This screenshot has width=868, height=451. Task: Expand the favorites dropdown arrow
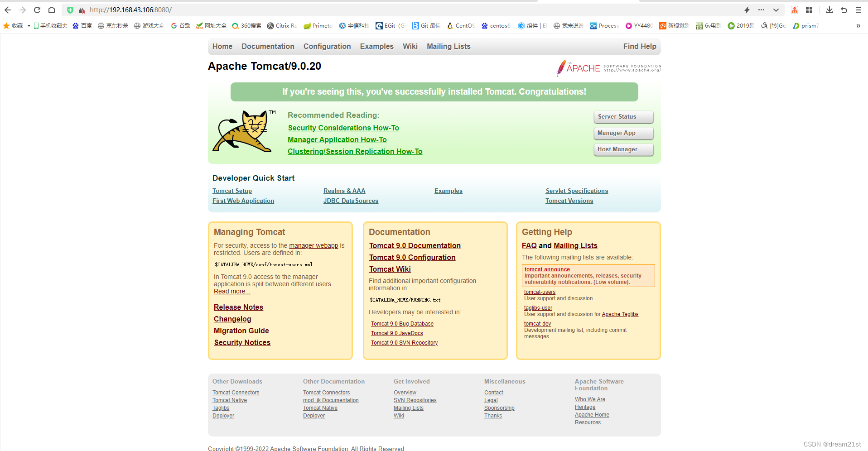[x=29, y=26]
